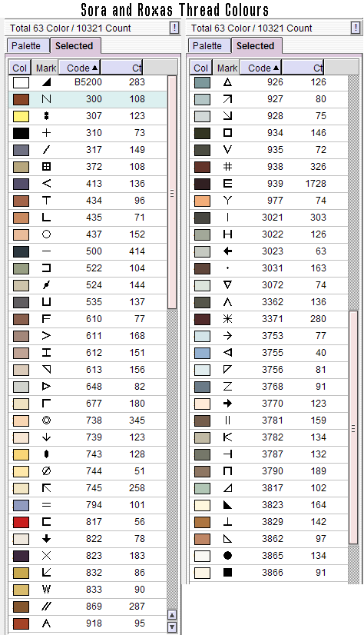Click scroll up arrow in left panel scrollbar
This screenshot has height=635, width=364.
tap(172, 616)
